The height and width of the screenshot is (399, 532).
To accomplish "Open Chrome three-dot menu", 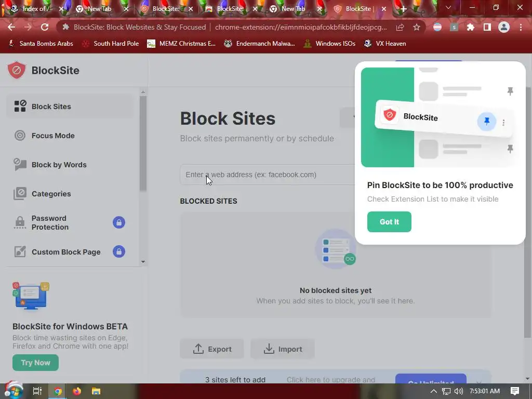I will click(521, 27).
